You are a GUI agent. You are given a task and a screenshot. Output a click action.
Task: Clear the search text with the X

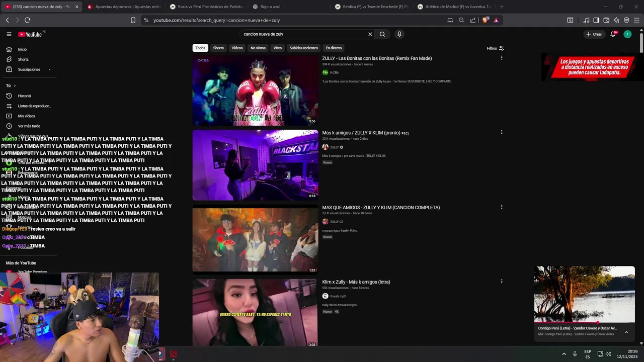pyautogui.click(x=370, y=34)
